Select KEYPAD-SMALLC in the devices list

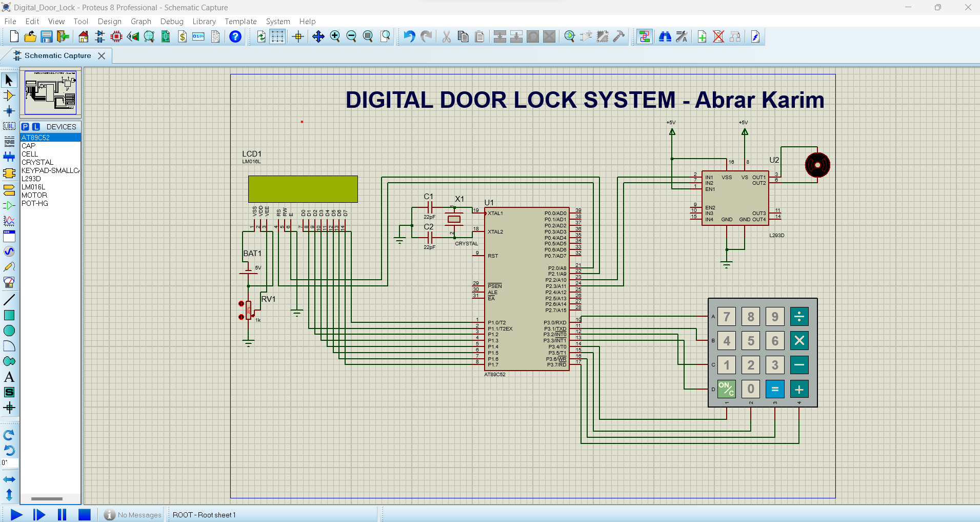click(x=50, y=170)
